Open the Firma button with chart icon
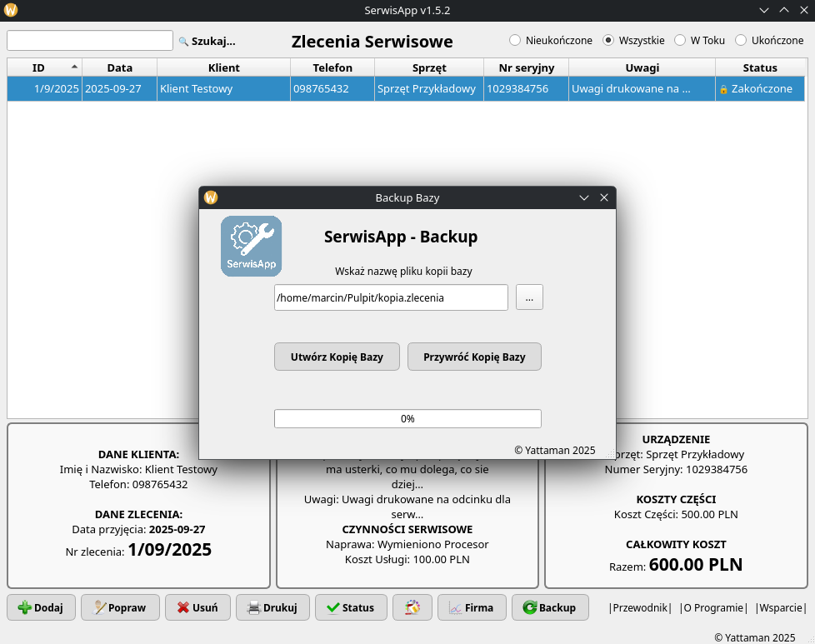This screenshot has width=815, height=644. [x=471, y=607]
